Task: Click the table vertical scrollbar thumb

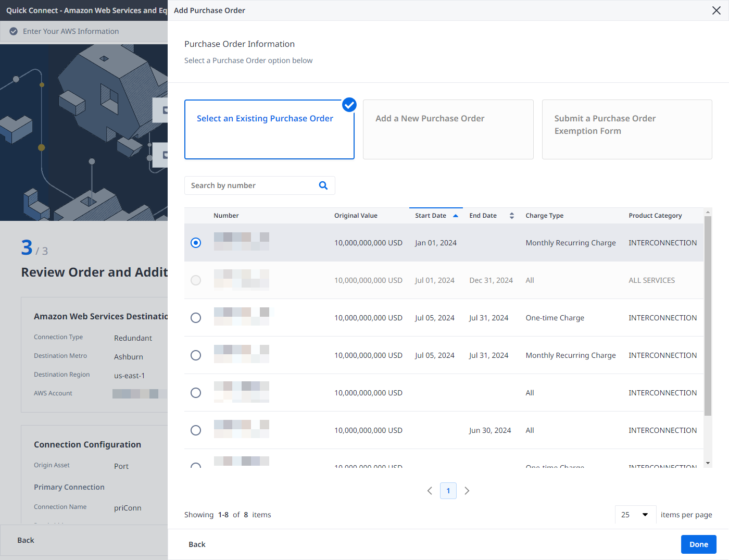Action: pyautogui.click(x=708, y=316)
